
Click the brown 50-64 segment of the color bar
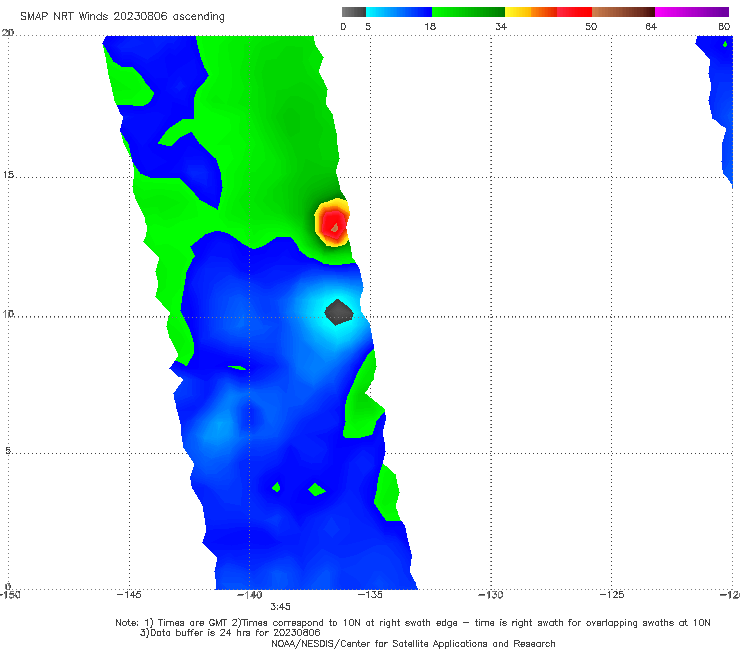tap(623, 12)
